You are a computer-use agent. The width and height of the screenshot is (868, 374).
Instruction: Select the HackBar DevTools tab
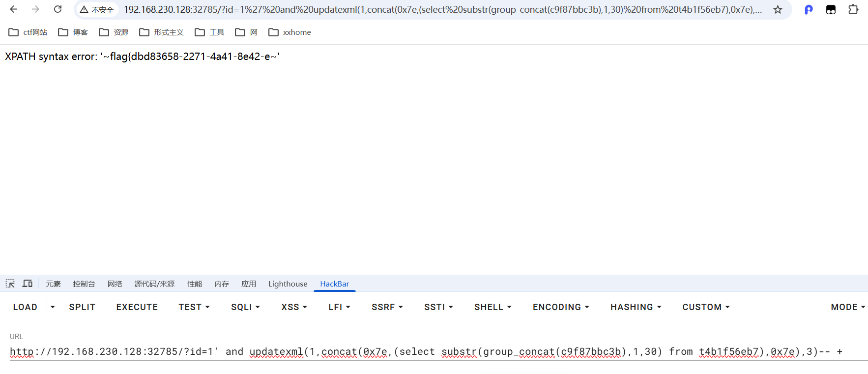coord(334,284)
